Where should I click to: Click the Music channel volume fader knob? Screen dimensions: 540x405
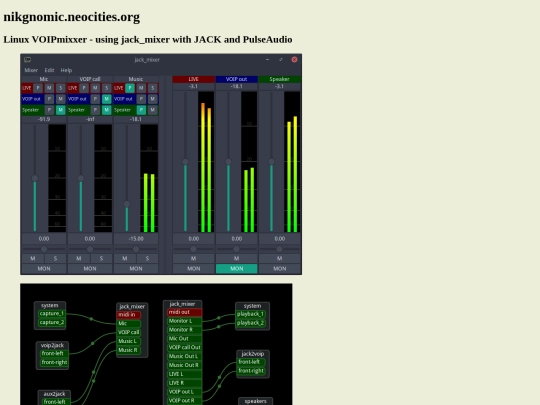pyautogui.click(x=127, y=204)
